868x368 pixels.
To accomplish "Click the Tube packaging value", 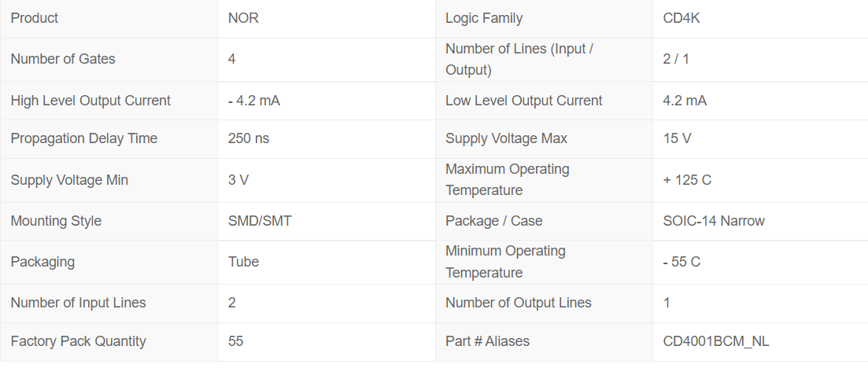I will point(243,262).
